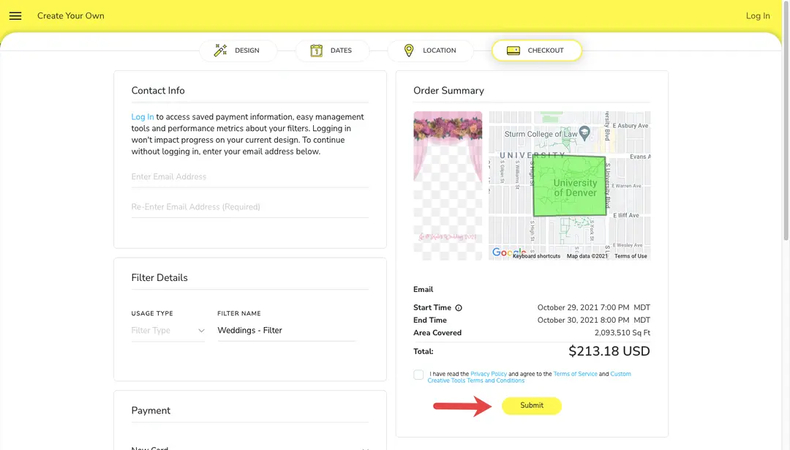Open the Privacy Policy link
This screenshot has width=790, height=450.
point(488,374)
